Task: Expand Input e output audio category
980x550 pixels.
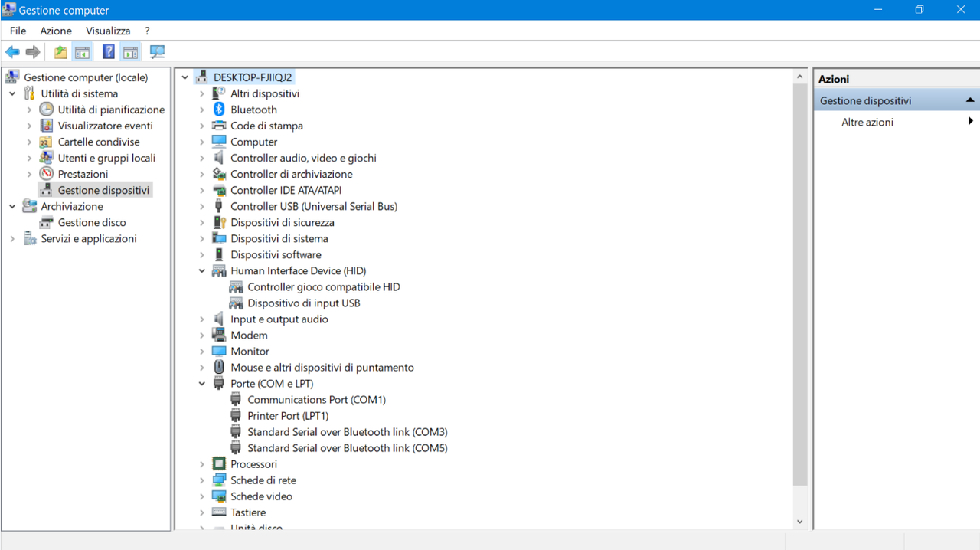Action: (202, 319)
